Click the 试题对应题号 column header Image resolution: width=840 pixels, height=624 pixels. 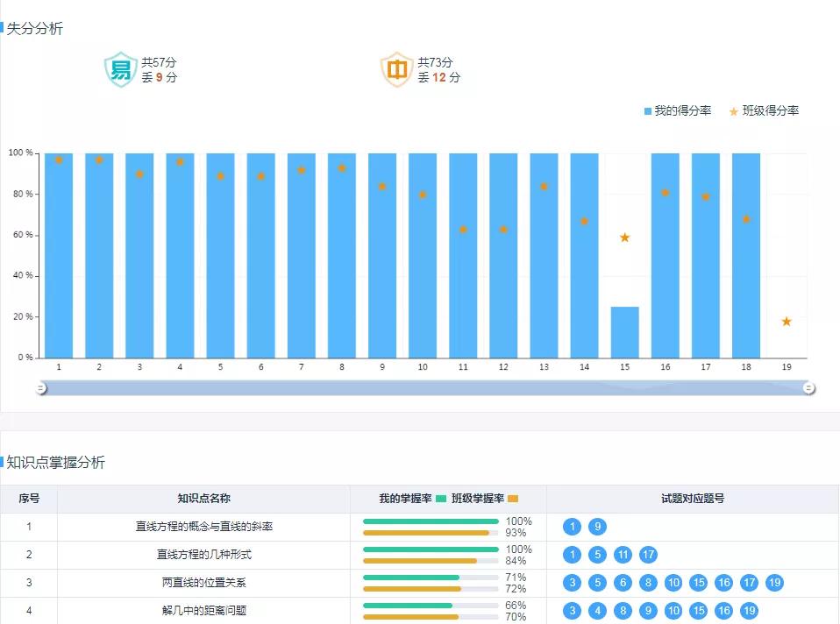coord(693,499)
